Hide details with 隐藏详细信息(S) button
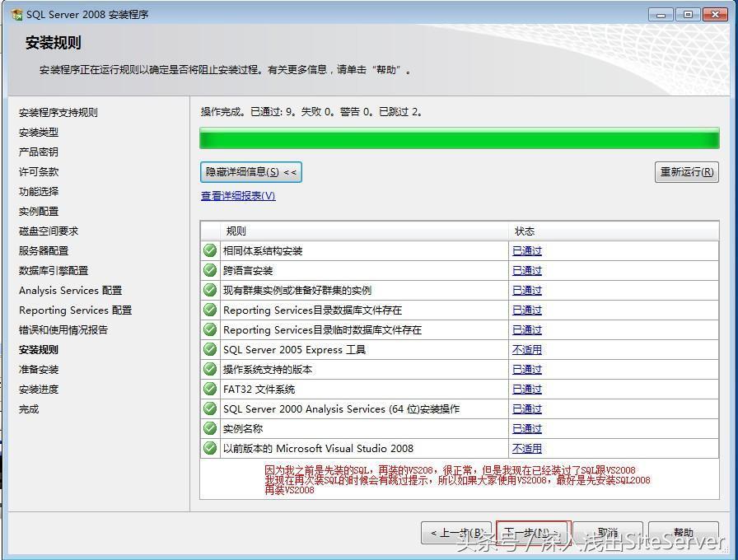Image resolution: width=738 pixels, height=560 pixels. (x=251, y=172)
